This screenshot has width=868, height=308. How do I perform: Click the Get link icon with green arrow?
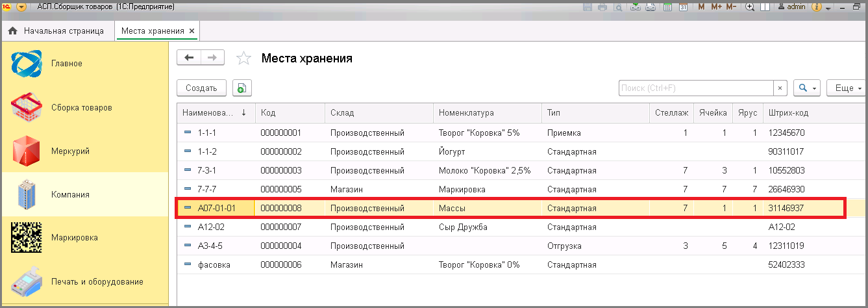click(x=636, y=7)
